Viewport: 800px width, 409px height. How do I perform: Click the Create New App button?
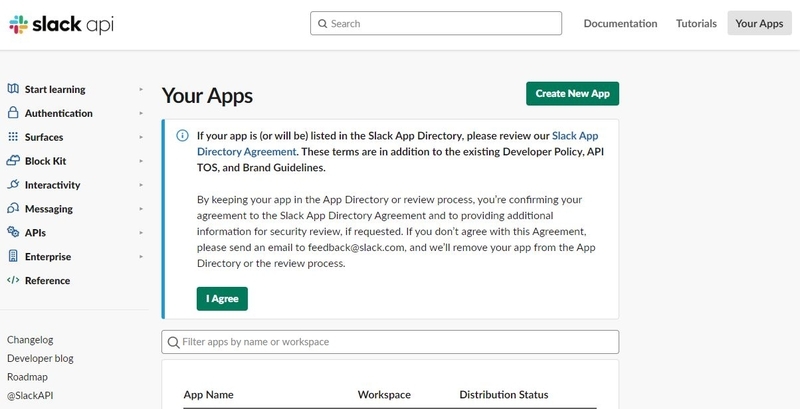[572, 94]
